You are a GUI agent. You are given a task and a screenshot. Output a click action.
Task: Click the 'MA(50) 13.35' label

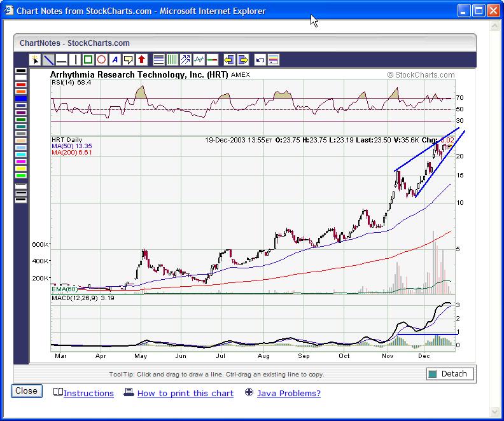click(x=72, y=146)
